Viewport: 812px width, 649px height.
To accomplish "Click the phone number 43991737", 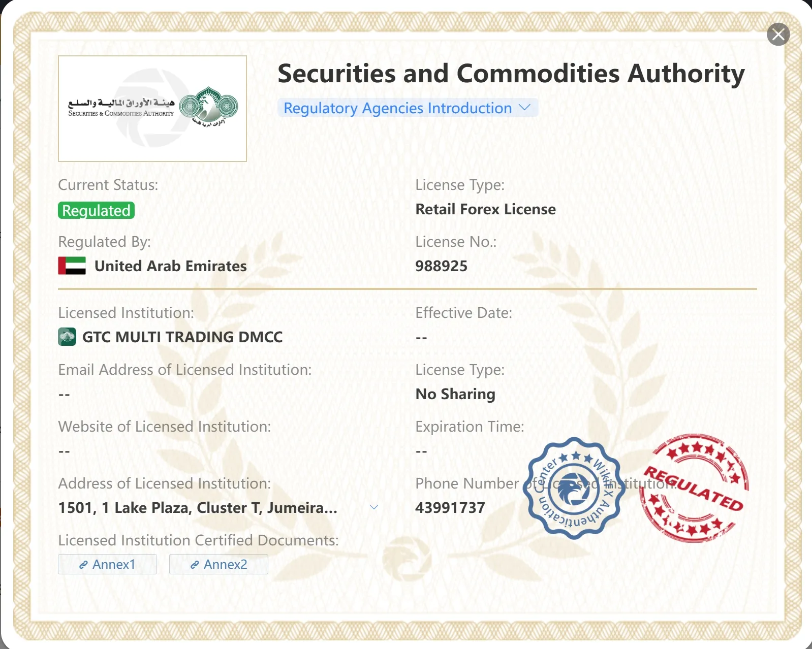I will point(450,508).
